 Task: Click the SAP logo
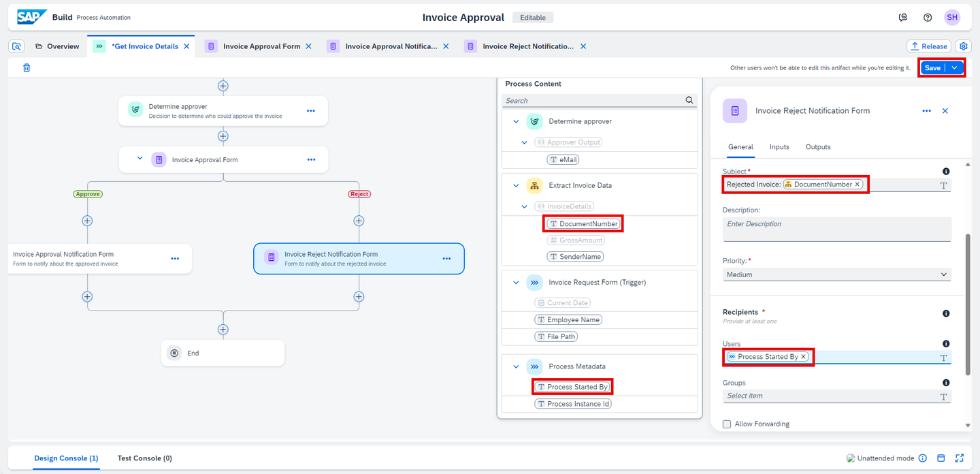(33, 17)
